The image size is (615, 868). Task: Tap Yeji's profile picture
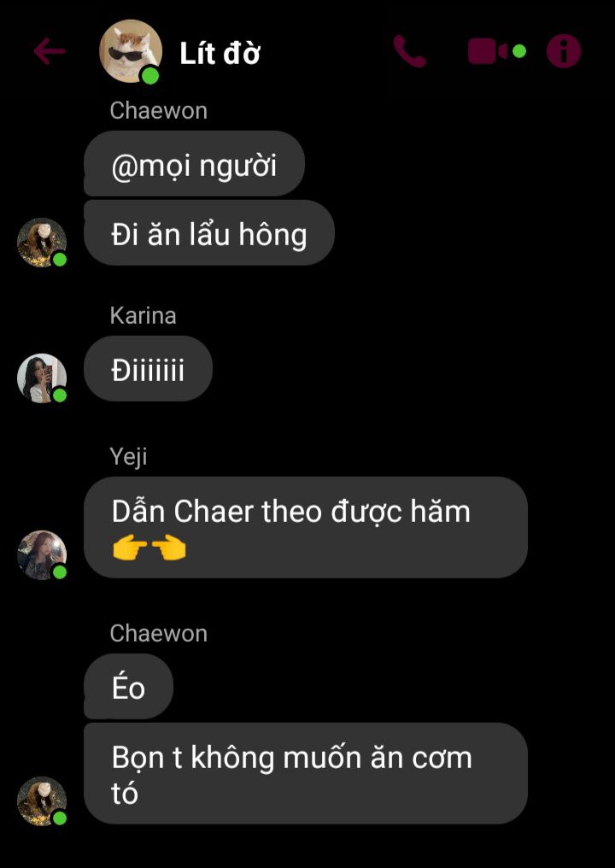[42, 555]
